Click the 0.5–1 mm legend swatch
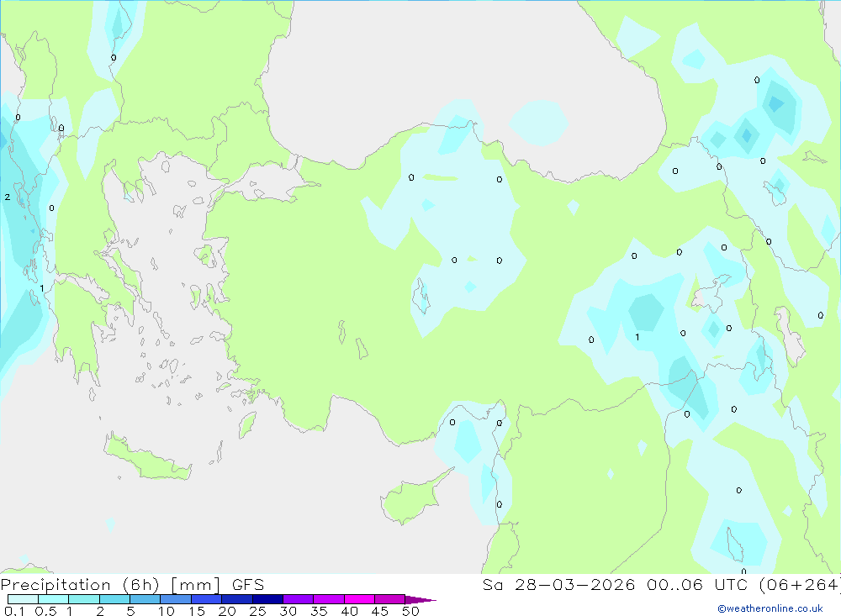 tap(54, 599)
